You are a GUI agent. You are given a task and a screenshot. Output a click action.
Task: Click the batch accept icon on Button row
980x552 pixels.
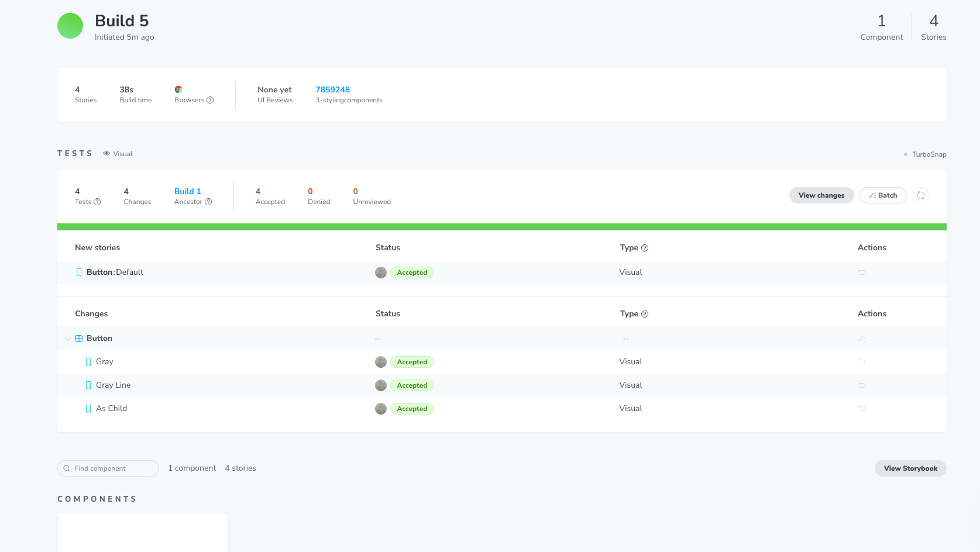[x=862, y=339]
